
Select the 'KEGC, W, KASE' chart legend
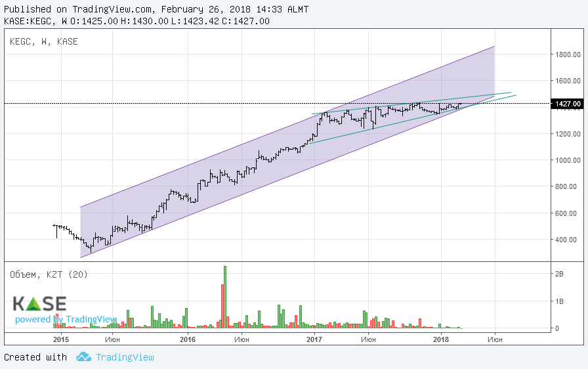click(44, 41)
